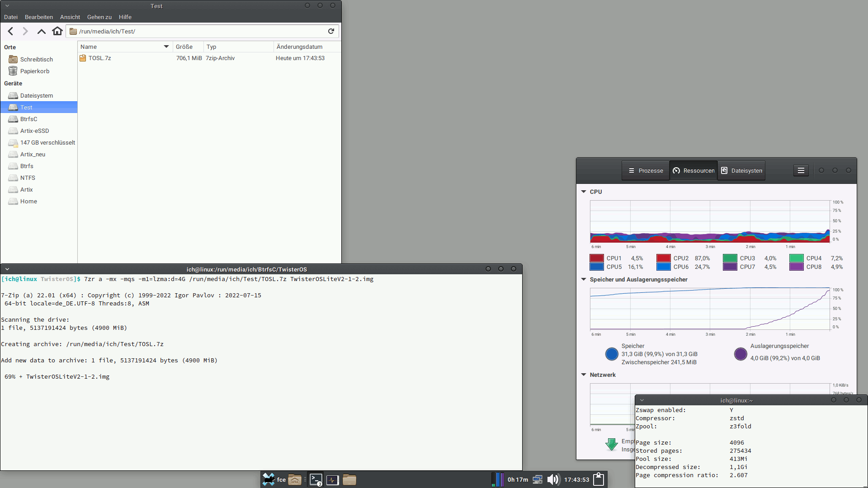
Task: Go back in file manager
Action: (x=11, y=31)
